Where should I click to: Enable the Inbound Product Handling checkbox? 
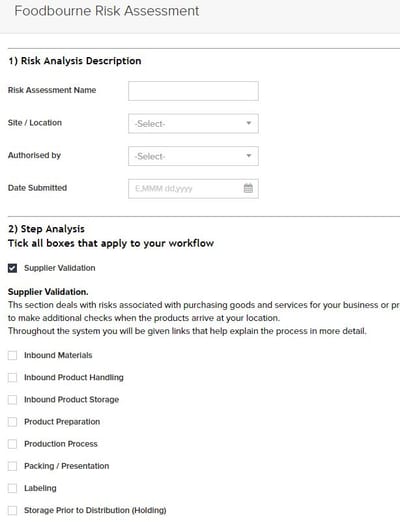click(x=12, y=378)
